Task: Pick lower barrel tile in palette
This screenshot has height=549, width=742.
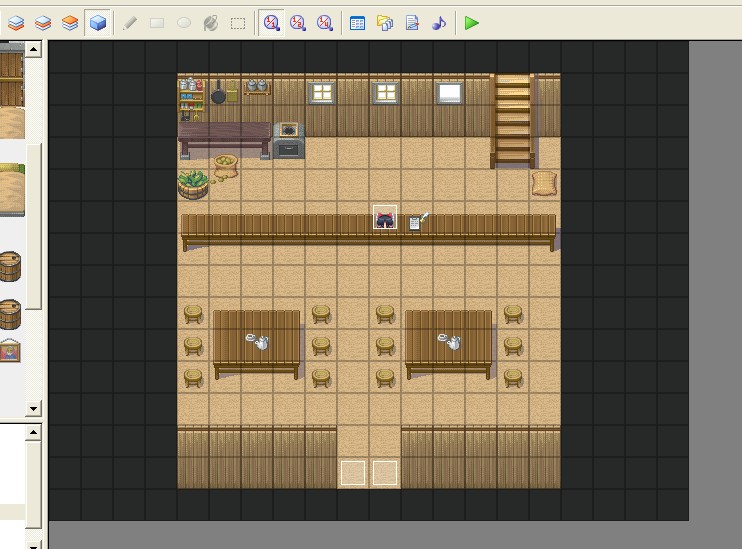Action: (x=10, y=314)
